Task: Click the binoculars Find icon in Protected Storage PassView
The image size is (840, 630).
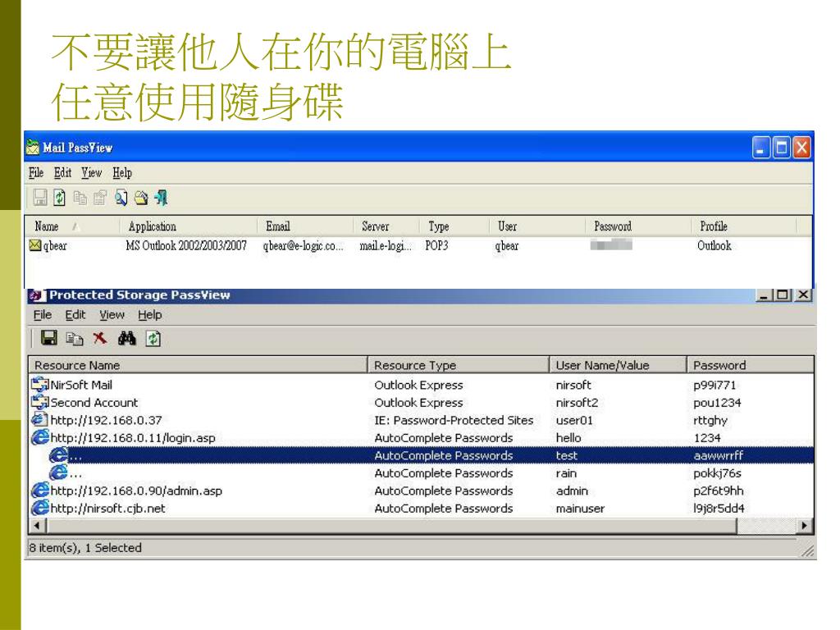Action: tap(127, 338)
